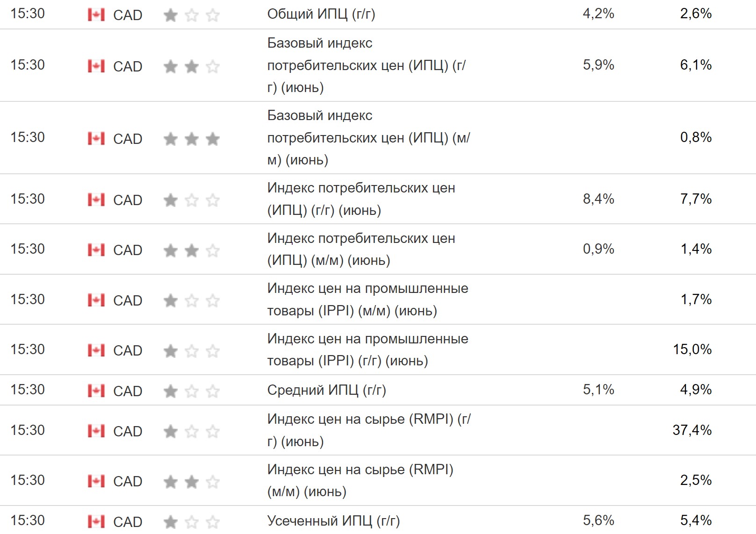The image size is (756, 534).
Task: Open Базовый индекс потребительских цен (м/м) event
Action: click(368, 137)
